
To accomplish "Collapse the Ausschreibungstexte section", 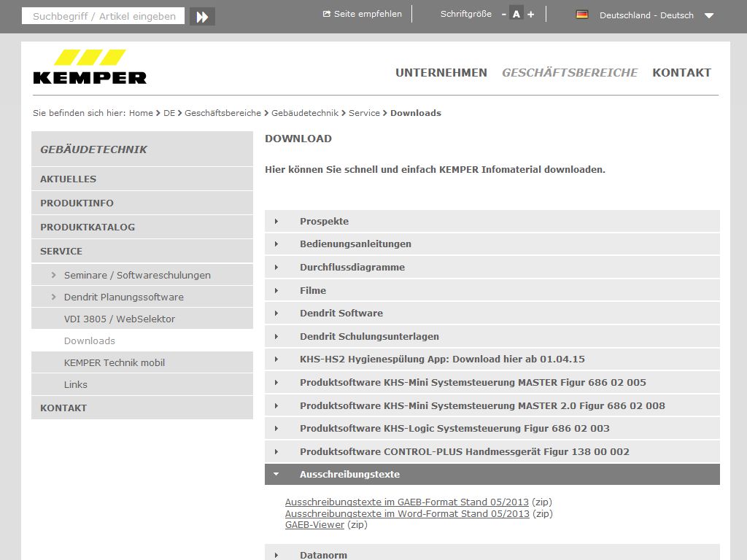I will [492, 474].
